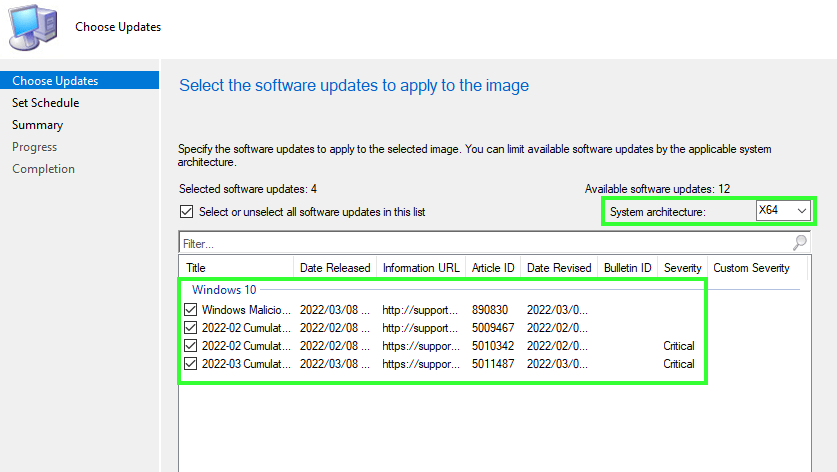This screenshot has width=837, height=472.
Task: Click the computer wizard icon in header
Action: (33, 26)
